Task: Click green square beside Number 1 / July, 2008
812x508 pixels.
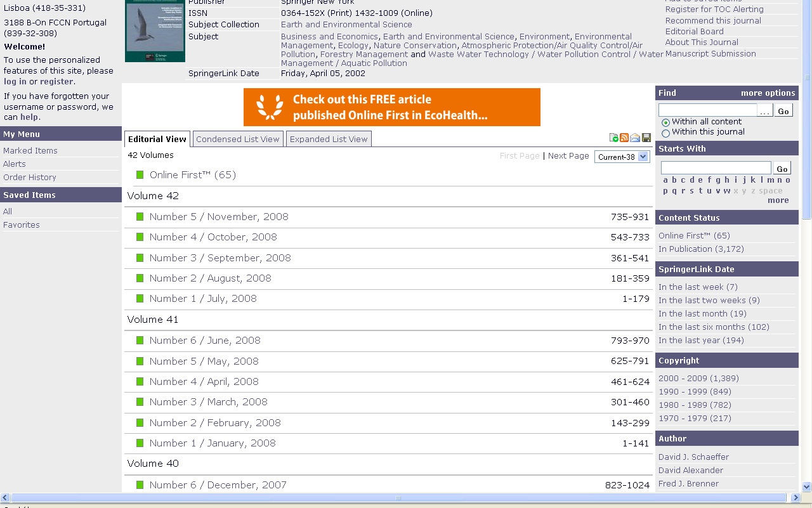Action: [140, 298]
